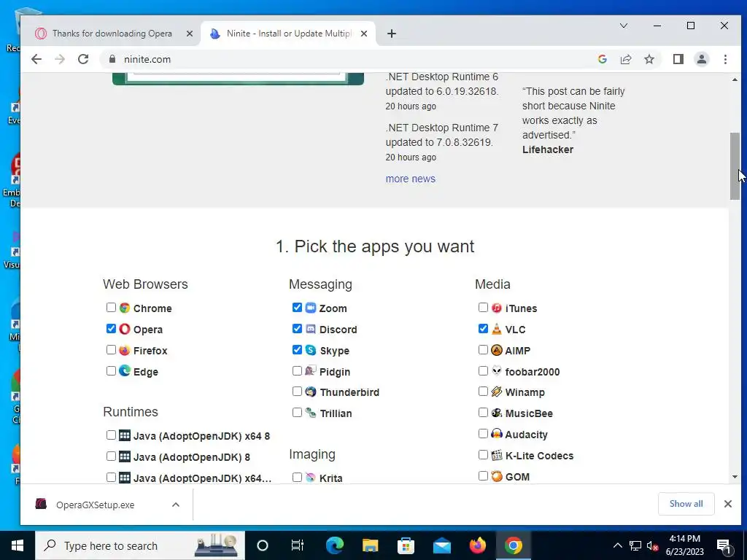The image size is (747, 560).
Task: Click the Discord icon under Messaging
Action: pyautogui.click(x=311, y=329)
